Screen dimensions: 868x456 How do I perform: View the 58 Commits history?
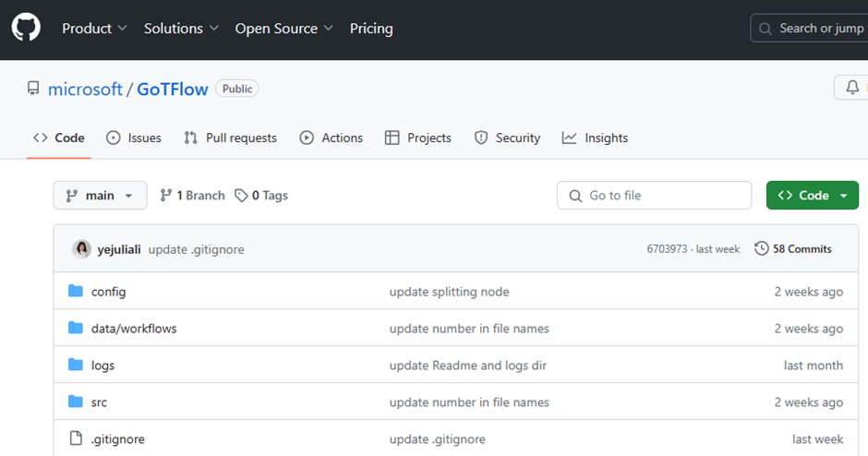pos(793,249)
